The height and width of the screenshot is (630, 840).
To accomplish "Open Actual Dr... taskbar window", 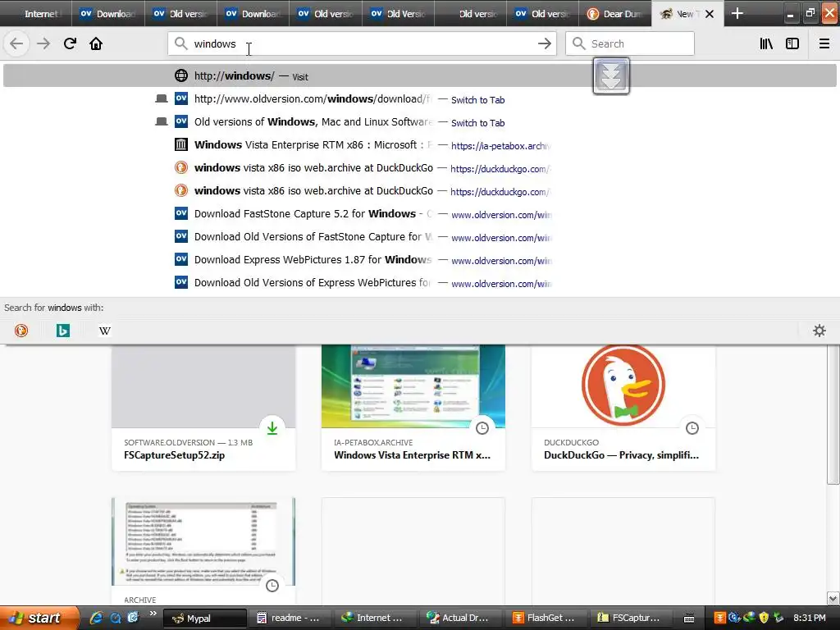I will [461, 619].
